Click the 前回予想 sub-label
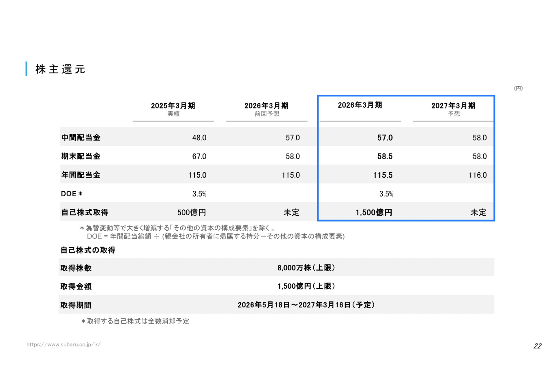Screen dimensions: 554x392 pyautogui.click(x=267, y=114)
